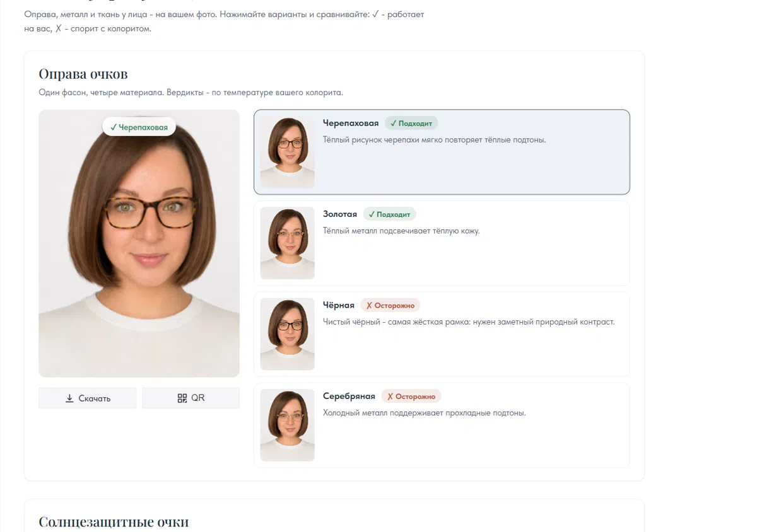Click the QR grid icon
Screen dimensions: 757x532
pos(182,398)
